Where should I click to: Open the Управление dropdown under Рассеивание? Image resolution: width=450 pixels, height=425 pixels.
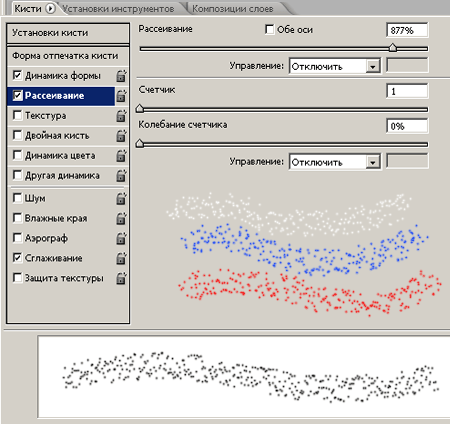click(x=335, y=66)
